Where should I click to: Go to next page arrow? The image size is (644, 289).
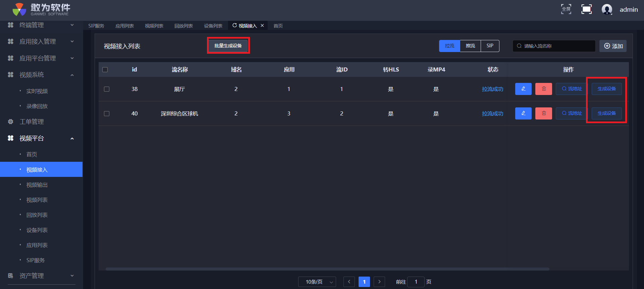[379, 282]
